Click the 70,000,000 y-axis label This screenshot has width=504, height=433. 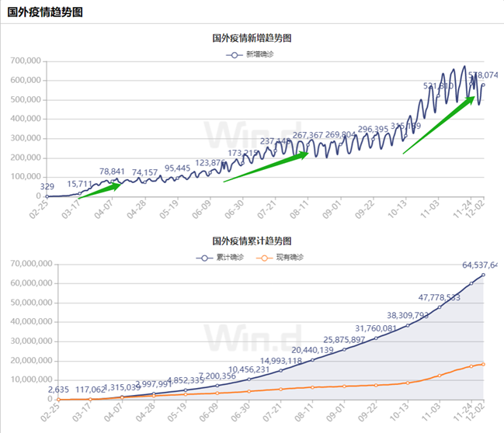tap(28, 264)
